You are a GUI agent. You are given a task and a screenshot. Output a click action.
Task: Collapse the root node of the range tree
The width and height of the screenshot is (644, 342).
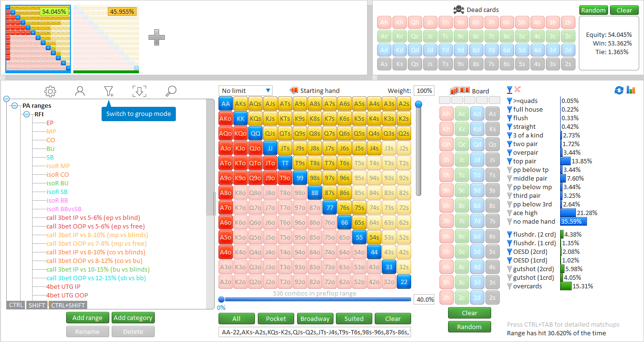(x=7, y=99)
